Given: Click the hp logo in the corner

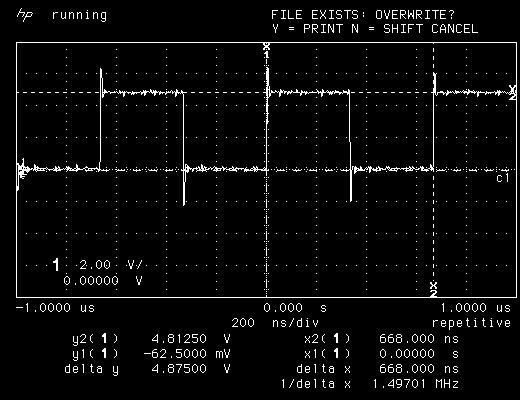Looking at the screenshot, I should 25,15.
